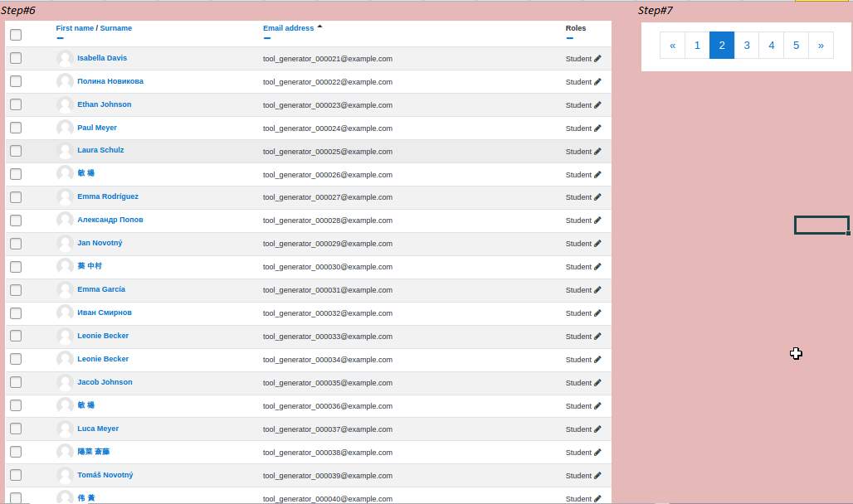The width and height of the screenshot is (853, 504).
Task: Check the box for Isabella Davis
Action: 16,58
